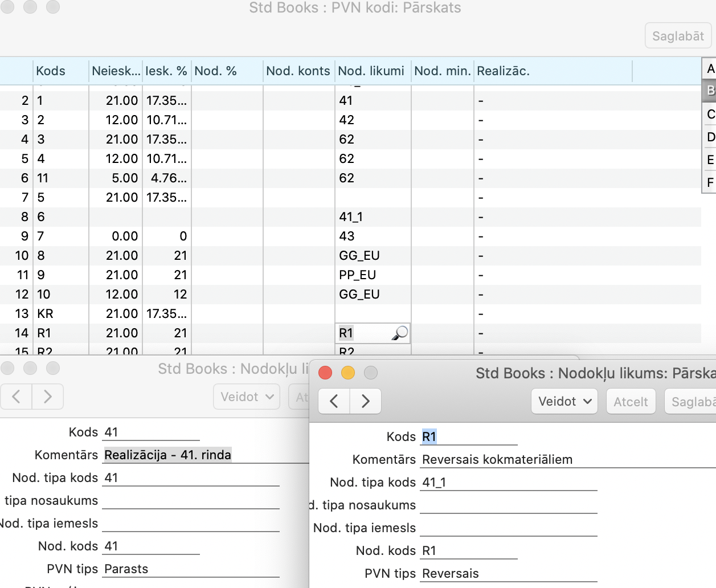Switch to tab B in PVN kodi

point(710,91)
